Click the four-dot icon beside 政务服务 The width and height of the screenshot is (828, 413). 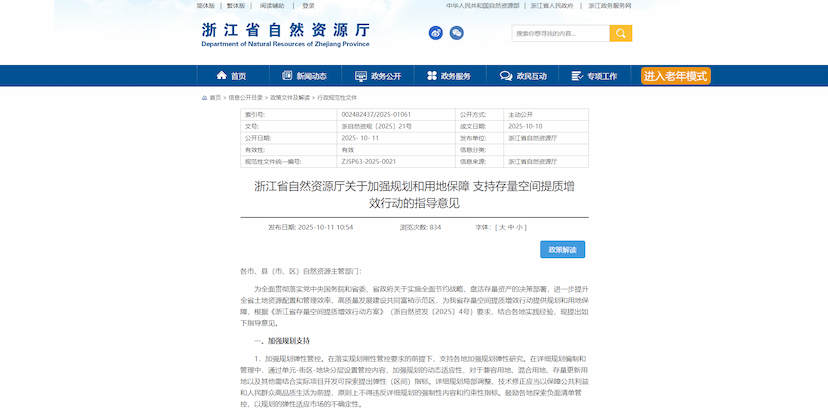pyautogui.click(x=431, y=76)
